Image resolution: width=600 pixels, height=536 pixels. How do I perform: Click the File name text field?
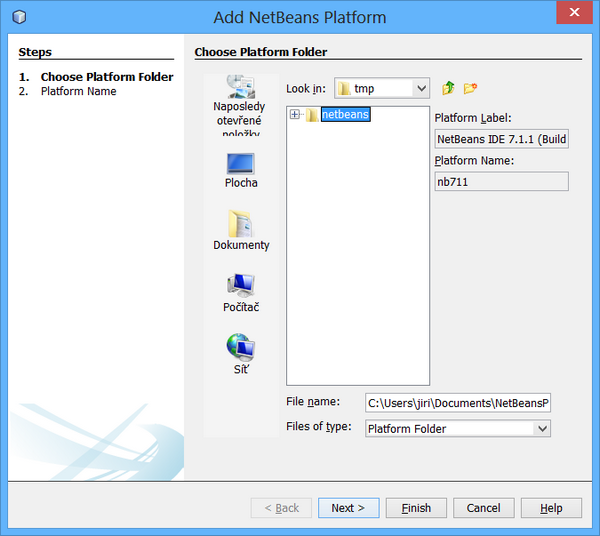(x=457, y=403)
